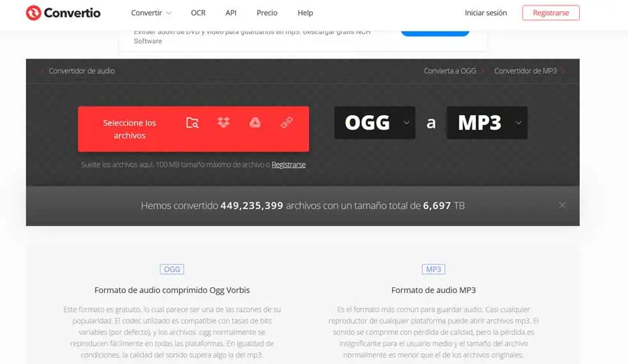Click the 6,697 TB total size value
This screenshot has height=364, width=628.
(444, 206)
